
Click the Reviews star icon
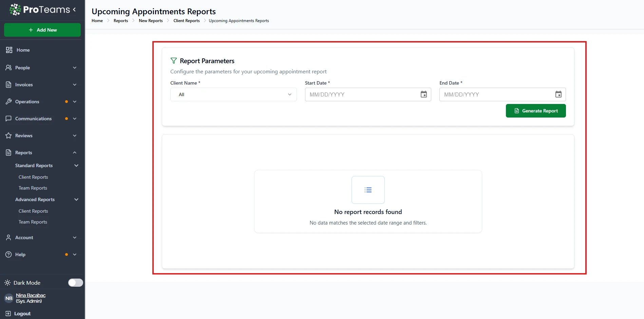[9, 136]
